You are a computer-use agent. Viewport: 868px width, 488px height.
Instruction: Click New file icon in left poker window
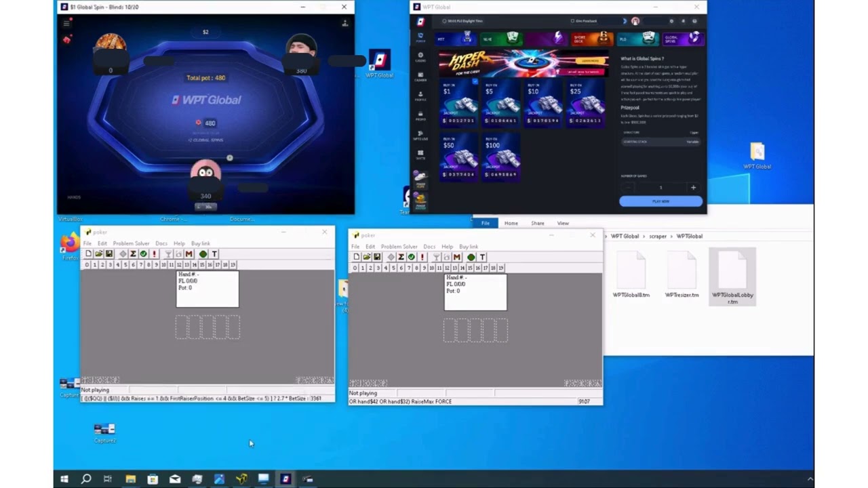[88, 254]
